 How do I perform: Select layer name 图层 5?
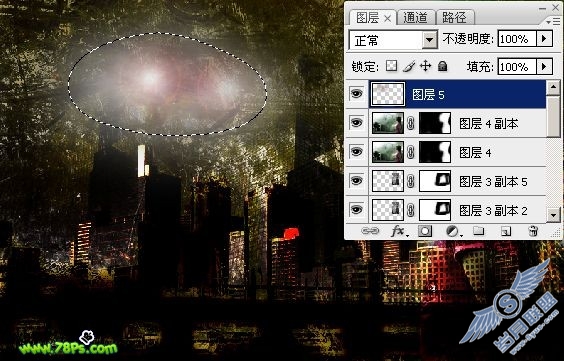tap(428, 95)
